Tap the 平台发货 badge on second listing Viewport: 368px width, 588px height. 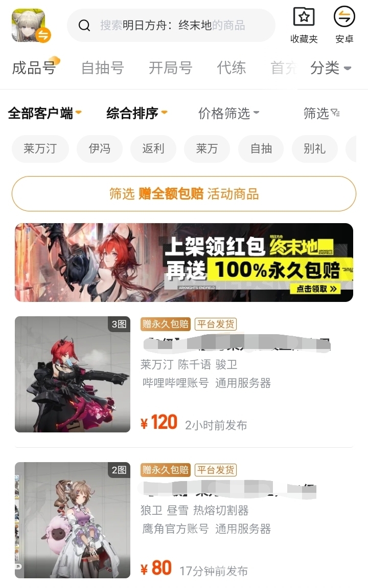[216, 470]
